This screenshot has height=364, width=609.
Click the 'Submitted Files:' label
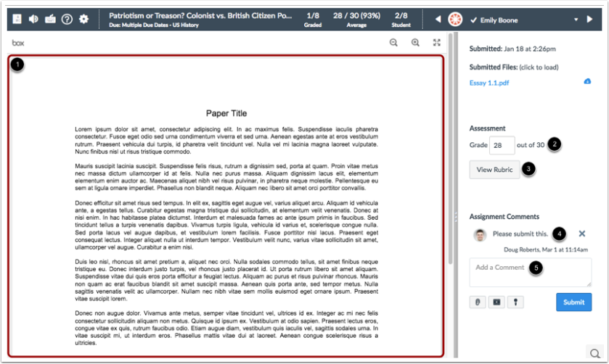click(494, 67)
